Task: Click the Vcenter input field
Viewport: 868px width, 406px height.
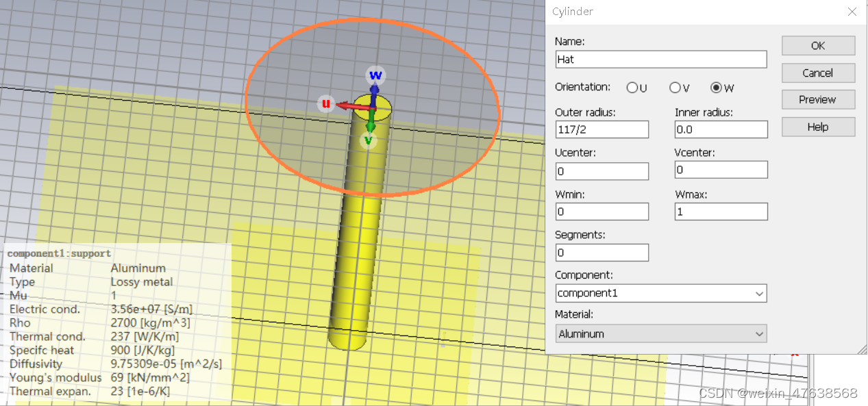Action: click(721, 170)
